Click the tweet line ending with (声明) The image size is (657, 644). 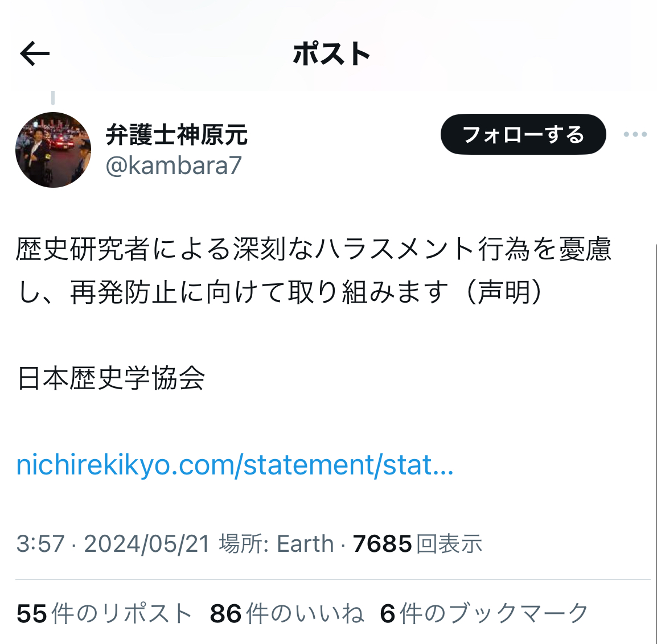pos(280,292)
